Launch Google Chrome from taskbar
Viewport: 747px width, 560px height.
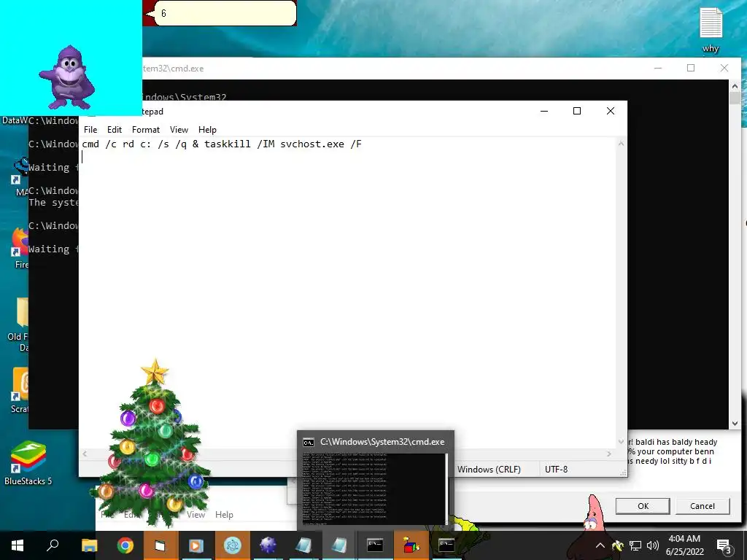tap(125, 545)
